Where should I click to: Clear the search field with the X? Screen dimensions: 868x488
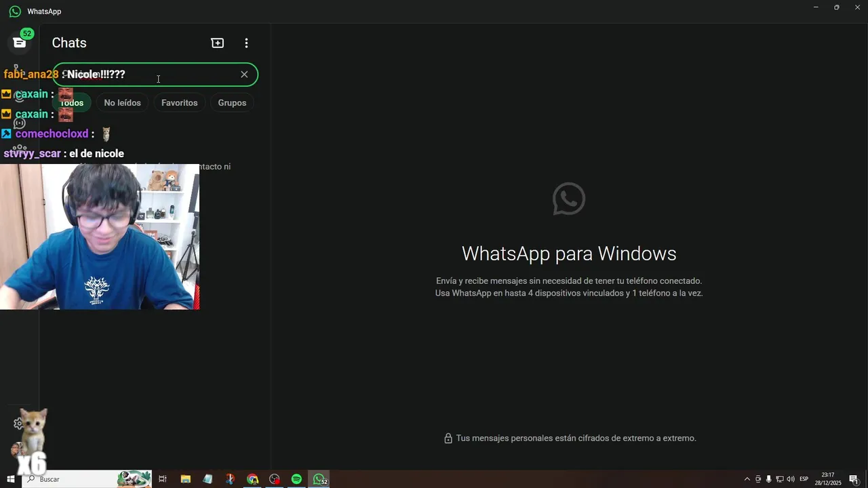244,75
